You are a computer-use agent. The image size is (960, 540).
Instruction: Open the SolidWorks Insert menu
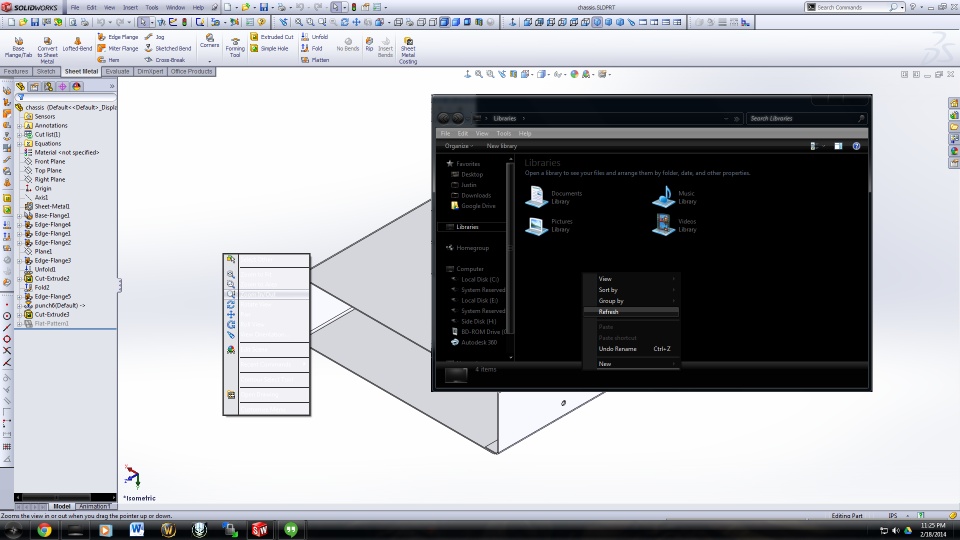tap(130, 7)
